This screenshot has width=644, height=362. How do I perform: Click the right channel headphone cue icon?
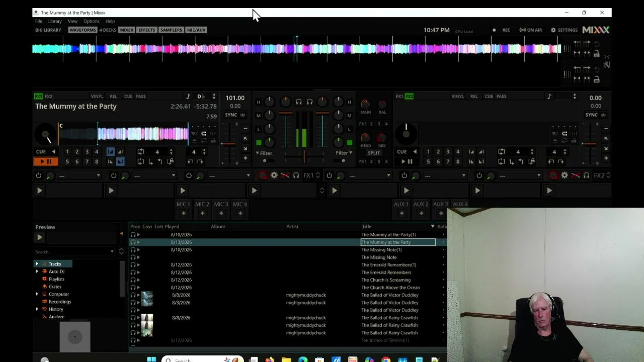(x=309, y=102)
